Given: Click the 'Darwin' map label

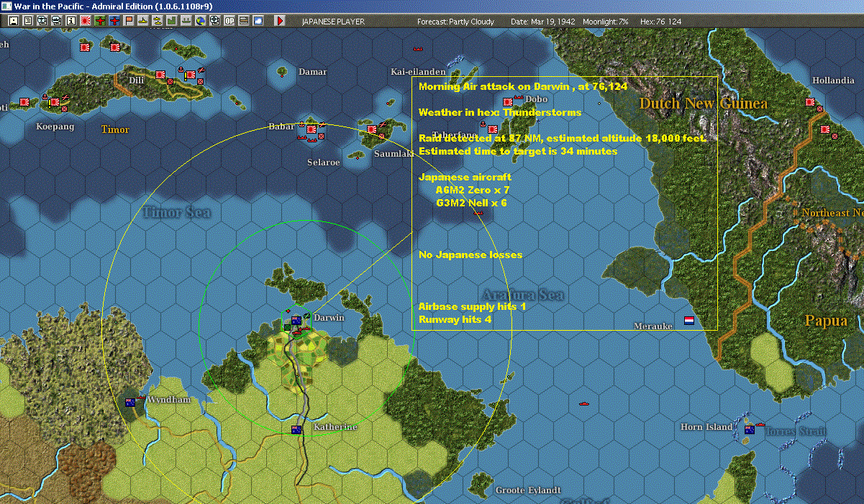Looking at the screenshot, I should pos(329,317).
